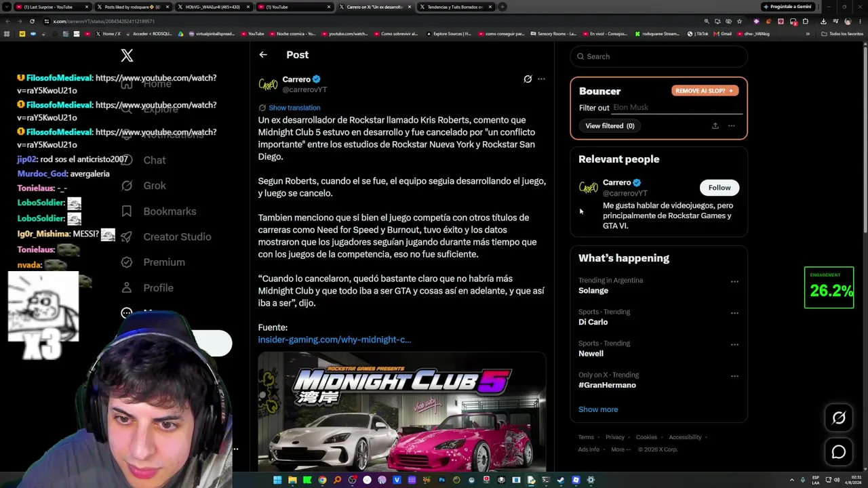Open the Grok icon above the post
The image size is (868, 488).
coord(528,79)
